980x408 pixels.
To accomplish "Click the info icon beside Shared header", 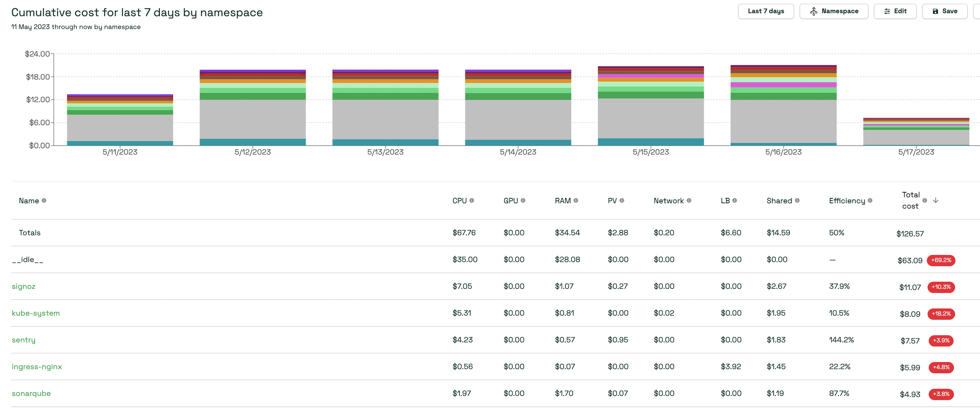I will click(x=797, y=200).
